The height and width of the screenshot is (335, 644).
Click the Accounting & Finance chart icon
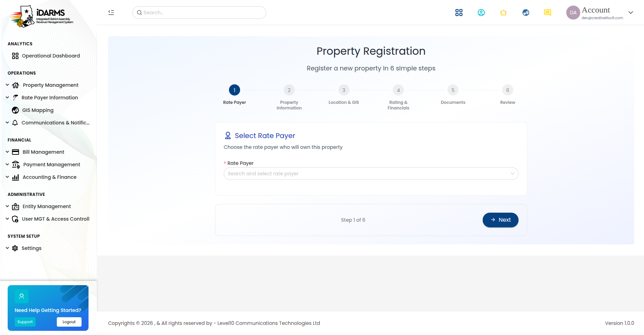tap(16, 177)
